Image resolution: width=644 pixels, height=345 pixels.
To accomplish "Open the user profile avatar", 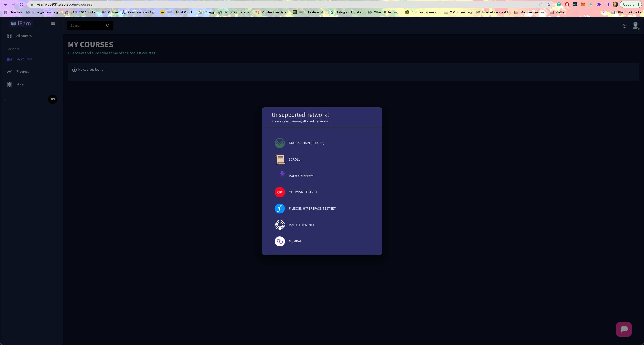I will coord(635,25).
